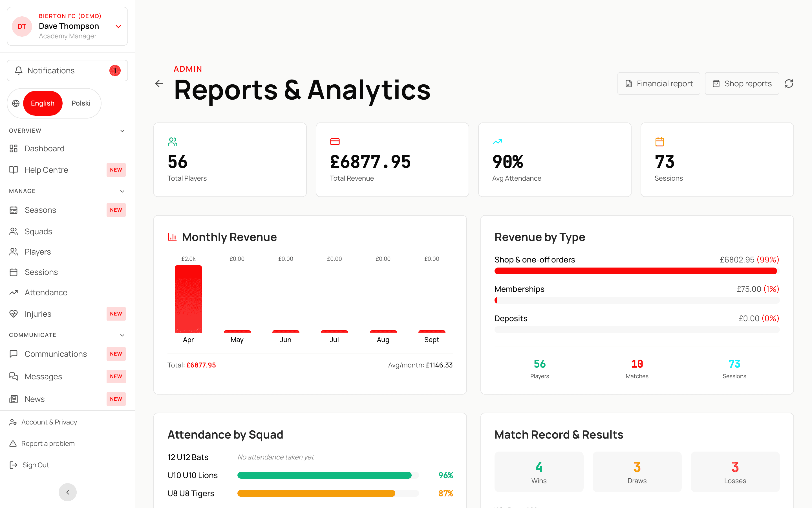This screenshot has height=508, width=812.
Task: Click the Help Centre book icon
Action: coord(14,170)
